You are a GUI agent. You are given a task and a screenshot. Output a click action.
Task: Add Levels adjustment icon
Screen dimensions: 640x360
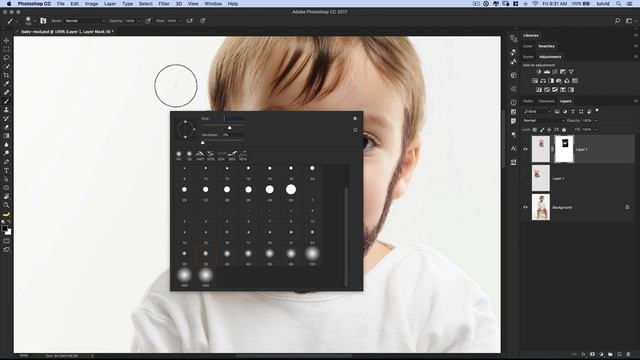click(547, 72)
